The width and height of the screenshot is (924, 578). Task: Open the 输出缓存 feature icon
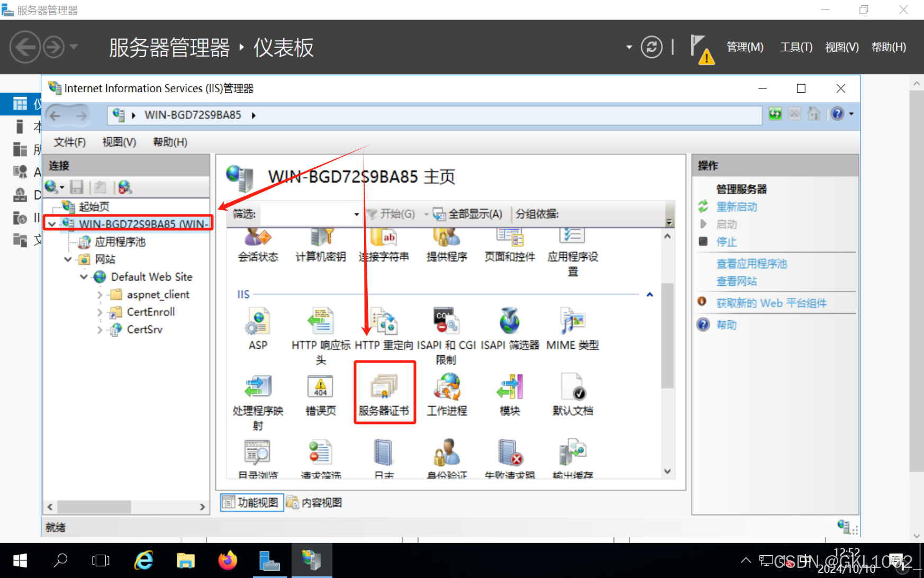pos(573,458)
